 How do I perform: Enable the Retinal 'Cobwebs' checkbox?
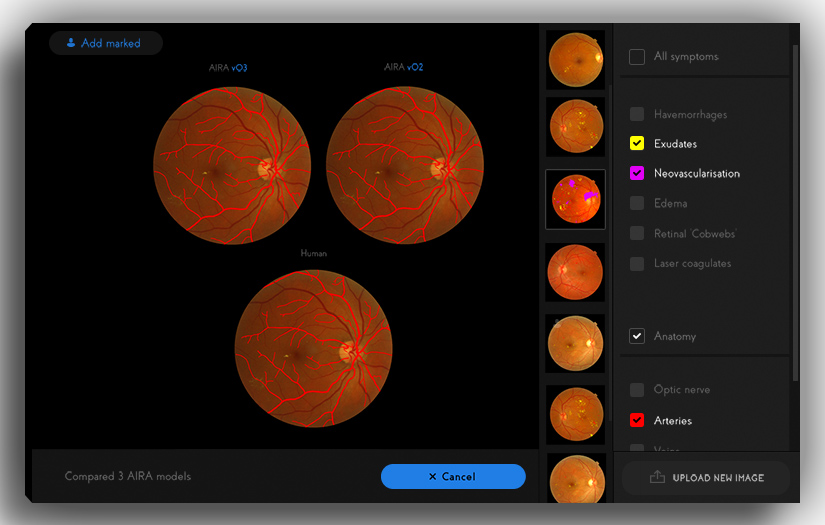tap(637, 233)
